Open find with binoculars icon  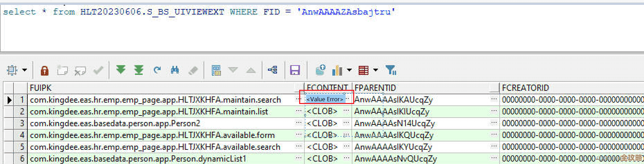(x=175, y=70)
